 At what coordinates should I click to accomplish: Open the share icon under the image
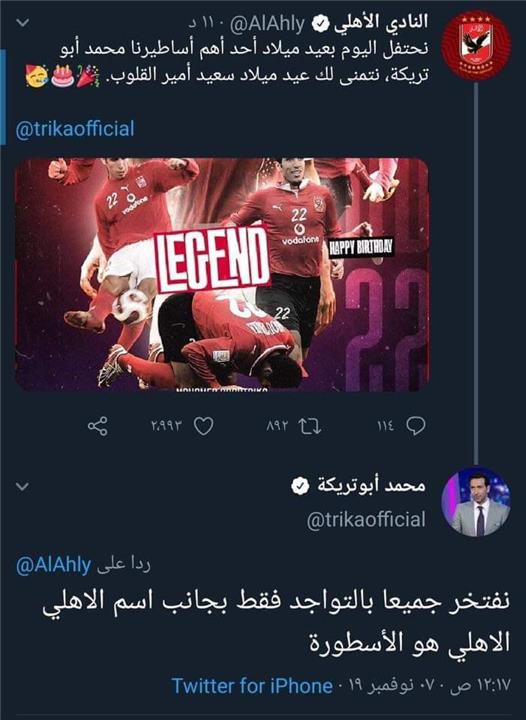tap(98, 426)
